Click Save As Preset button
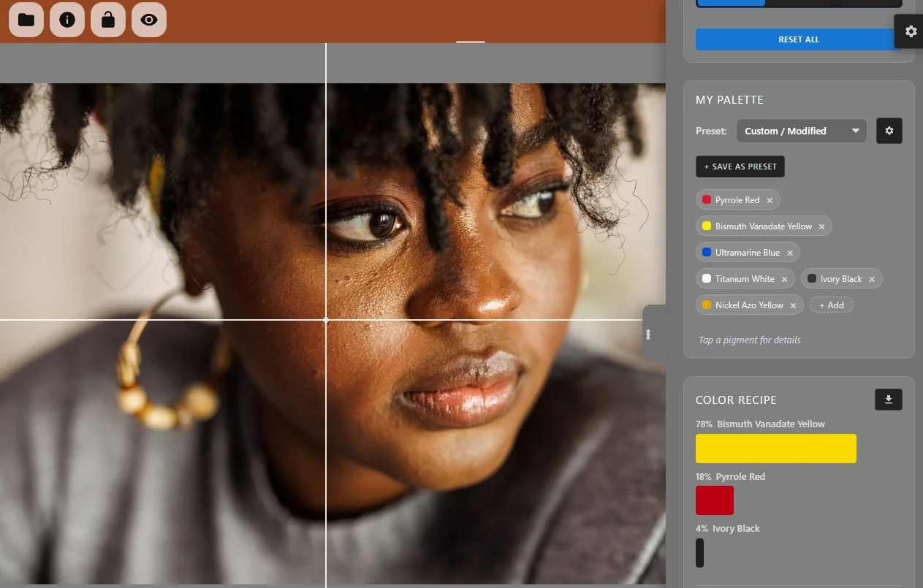This screenshot has width=923, height=588. tap(740, 167)
